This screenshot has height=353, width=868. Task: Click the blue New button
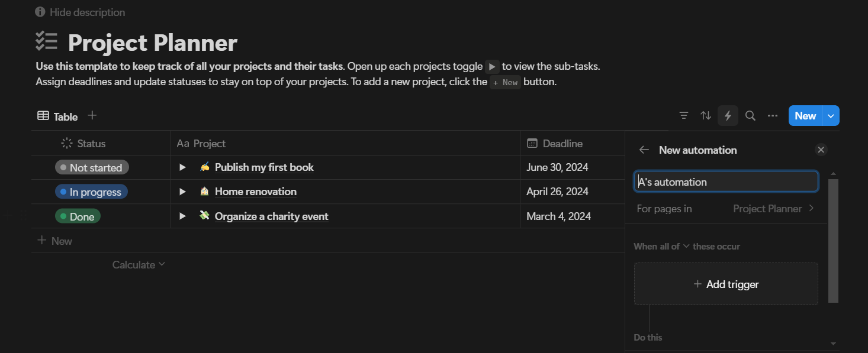pos(805,116)
